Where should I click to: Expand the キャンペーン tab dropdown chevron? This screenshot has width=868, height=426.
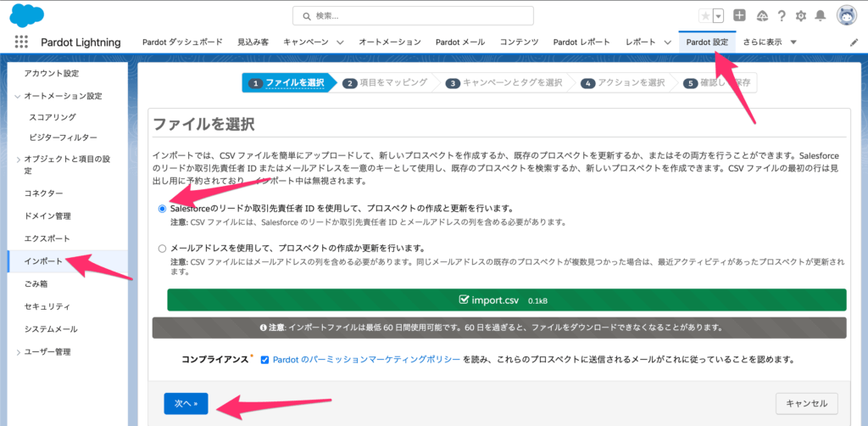click(340, 42)
